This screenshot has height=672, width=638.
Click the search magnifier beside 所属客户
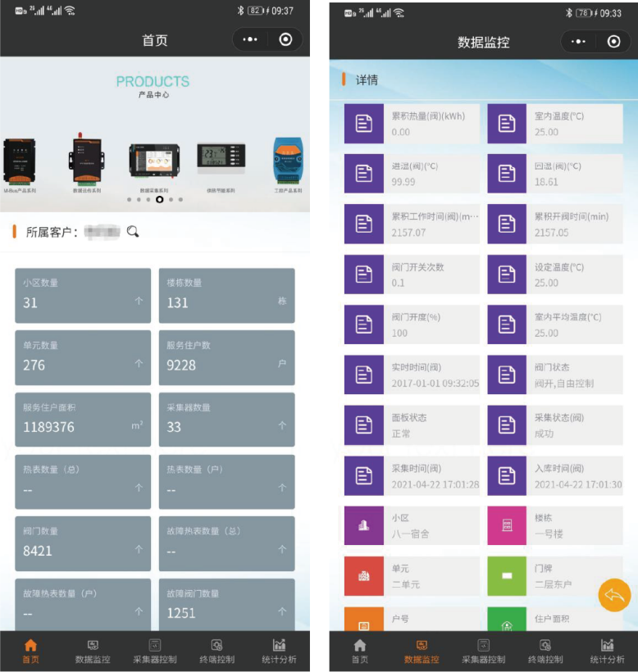pyautogui.click(x=133, y=232)
